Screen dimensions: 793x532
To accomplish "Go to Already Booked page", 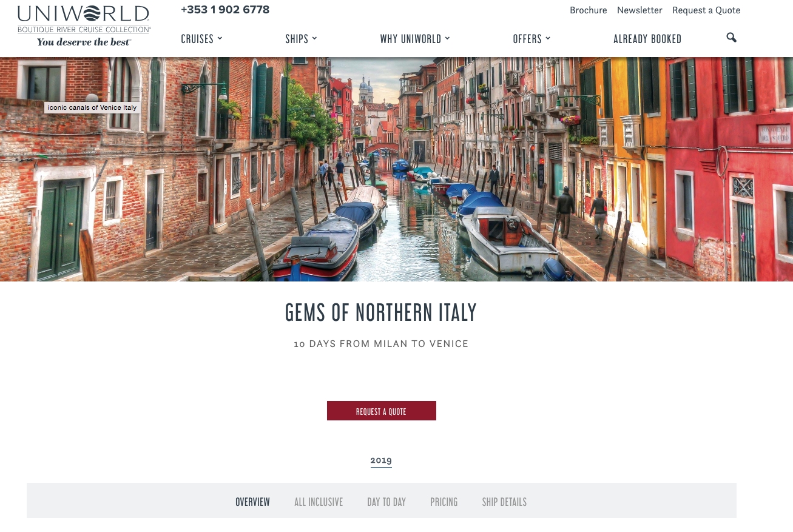I will click(x=647, y=39).
